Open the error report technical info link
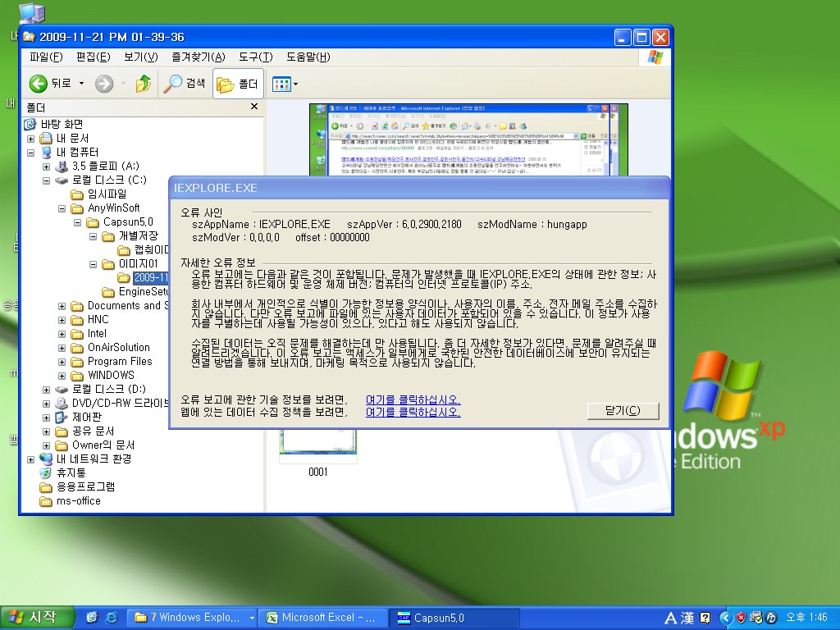Screen dimensions: 840x630 (413, 399)
